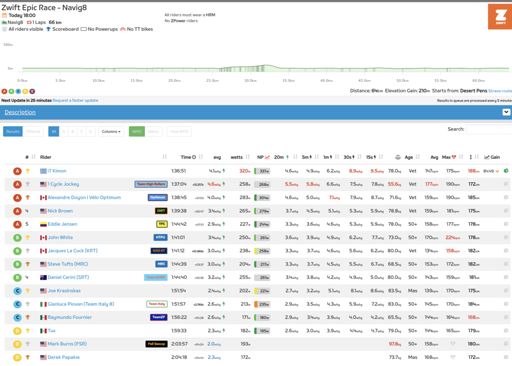Select the purple E category circle above table
Screen dimensions: 512x366
pos(32,91)
